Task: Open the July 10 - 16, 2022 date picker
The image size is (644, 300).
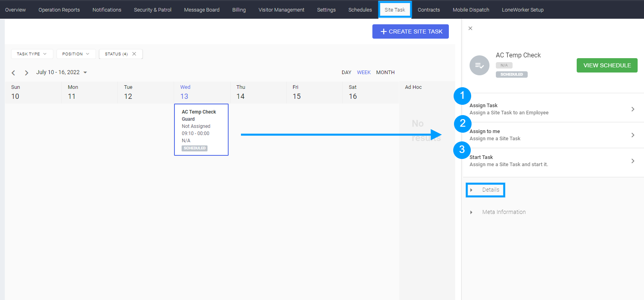Action: point(62,72)
